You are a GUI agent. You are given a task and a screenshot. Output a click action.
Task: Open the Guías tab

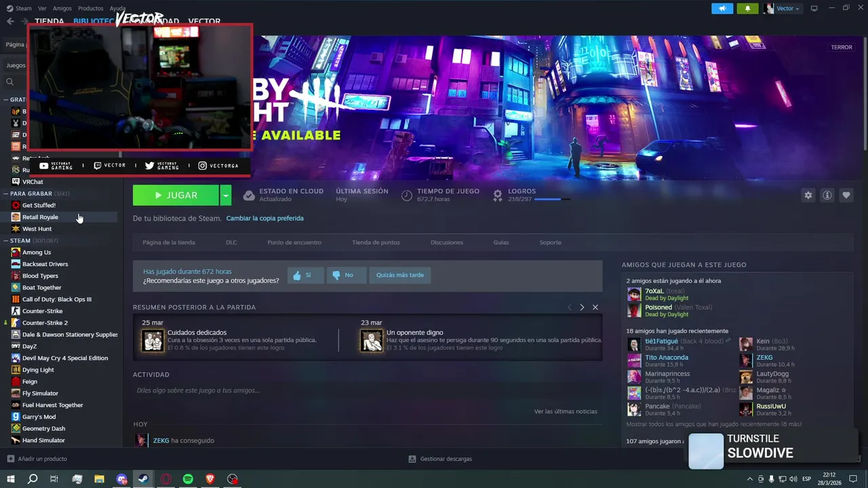tap(501, 242)
